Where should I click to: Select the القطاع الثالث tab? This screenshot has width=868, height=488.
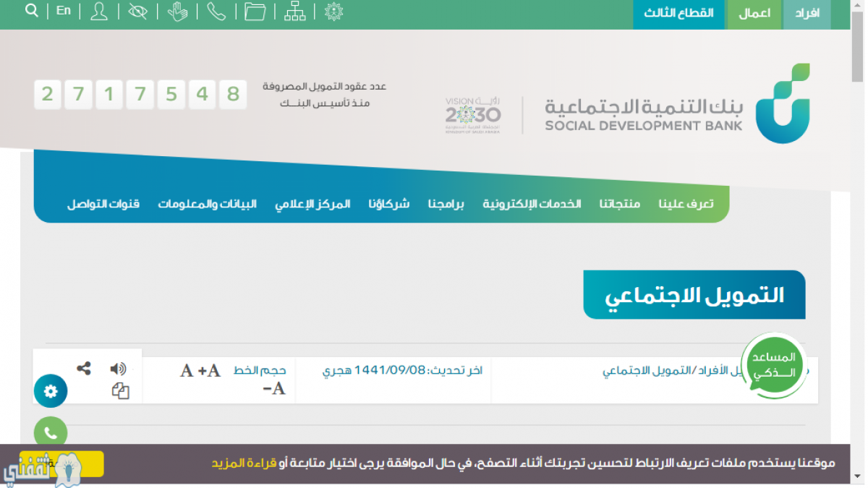pyautogui.click(x=678, y=14)
